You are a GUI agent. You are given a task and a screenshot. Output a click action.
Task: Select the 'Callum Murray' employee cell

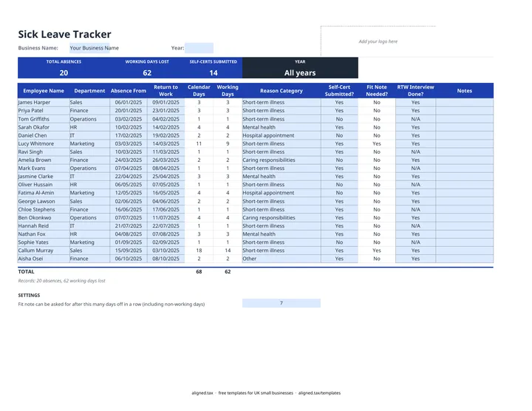click(x=44, y=251)
